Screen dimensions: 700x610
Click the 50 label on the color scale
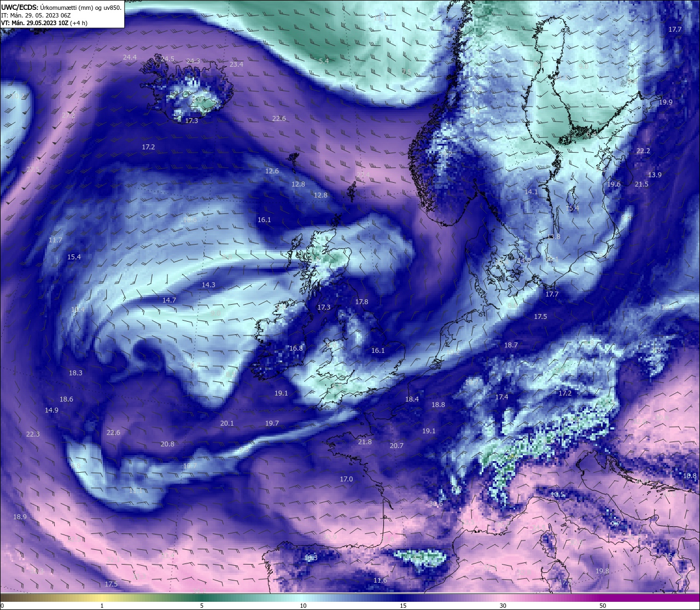coord(603,606)
